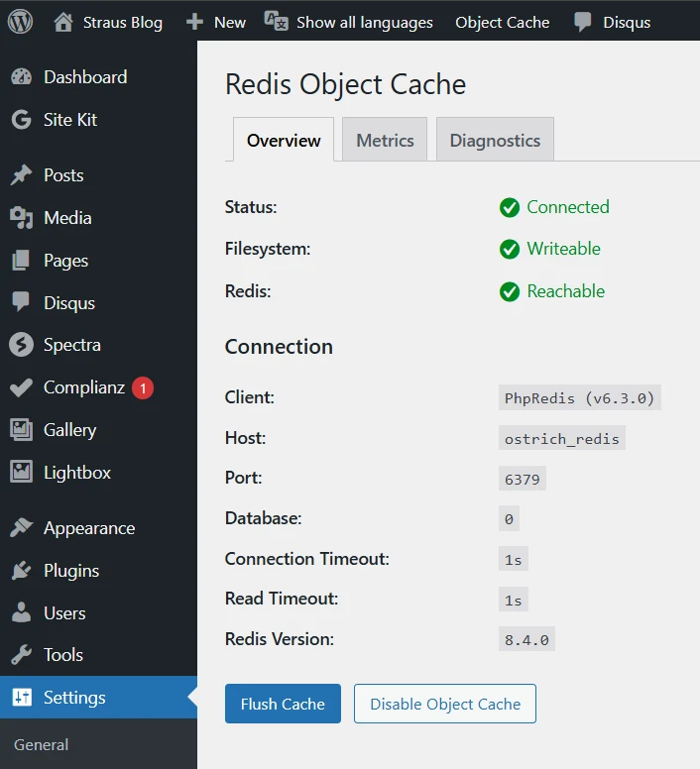Open the Gallery sidebar icon
Image resolution: width=700 pixels, height=769 pixels.
(22, 430)
